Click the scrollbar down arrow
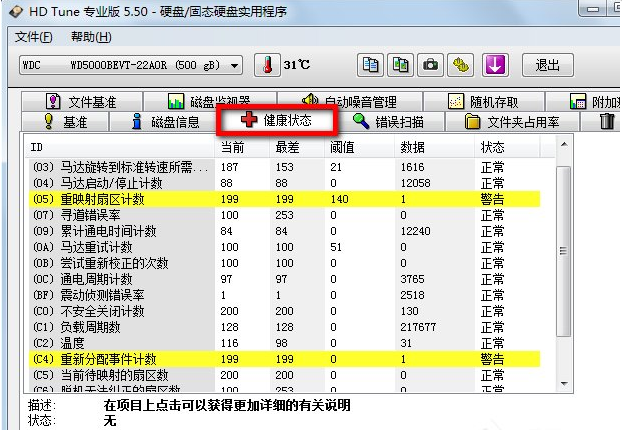This screenshot has width=622, height=430. (564, 384)
